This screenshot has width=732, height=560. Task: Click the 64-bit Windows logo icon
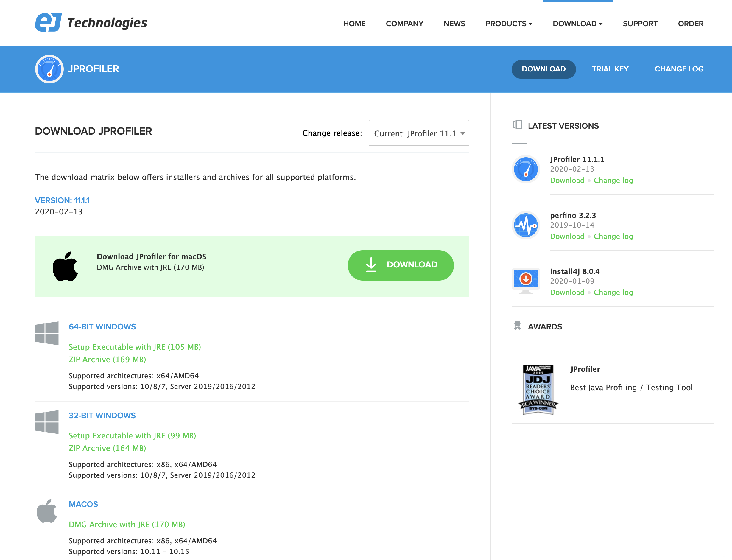(47, 333)
